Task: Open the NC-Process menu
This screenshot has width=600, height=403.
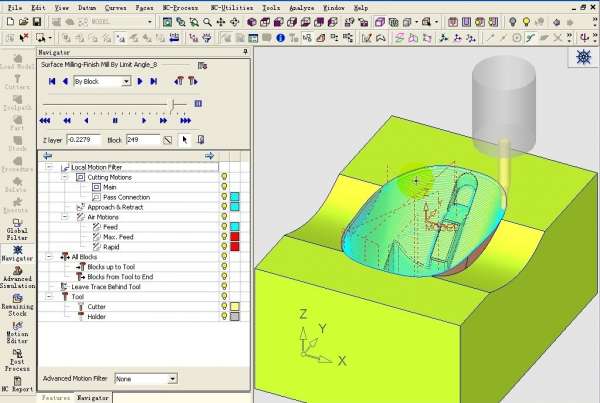Action: coord(180,8)
